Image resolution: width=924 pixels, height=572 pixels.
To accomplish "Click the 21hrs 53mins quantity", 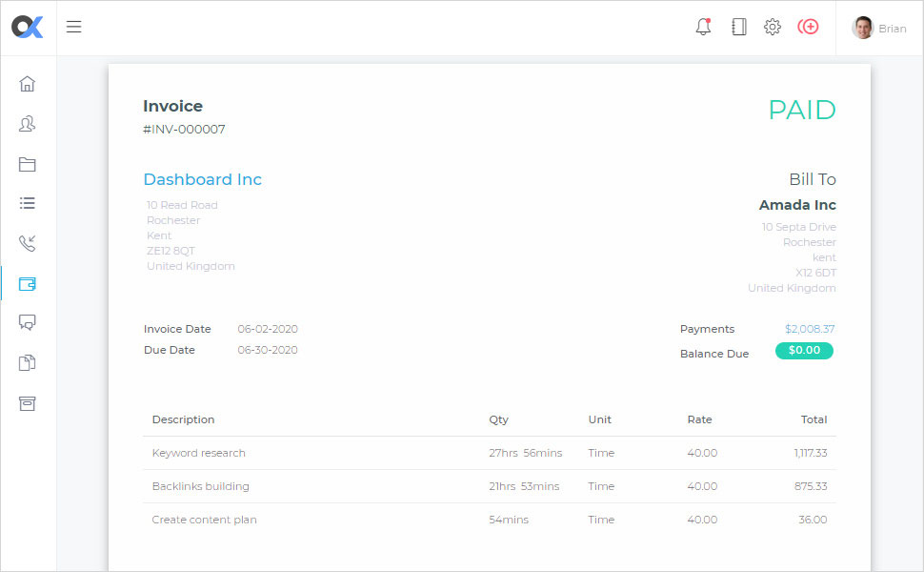I will point(524,486).
